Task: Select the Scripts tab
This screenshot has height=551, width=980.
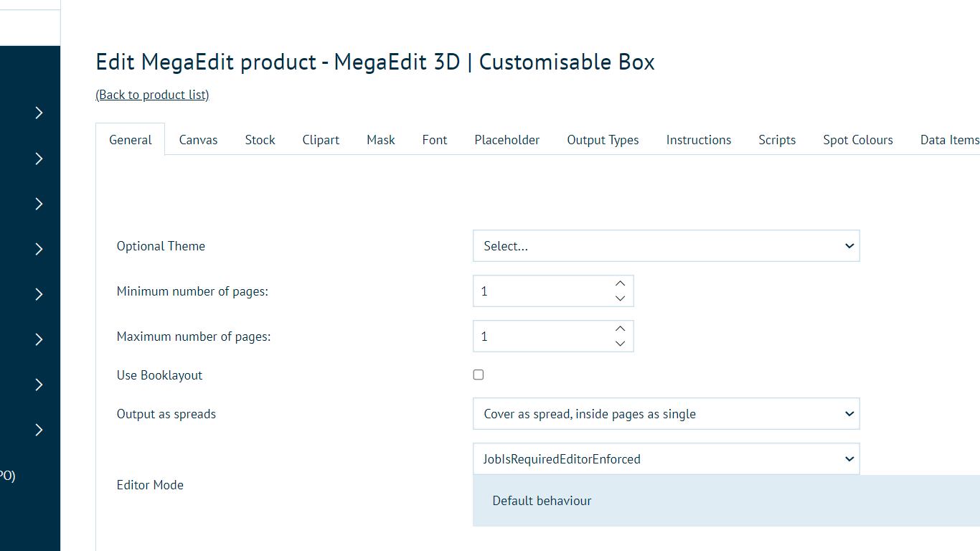Action: click(x=777, y=140)
